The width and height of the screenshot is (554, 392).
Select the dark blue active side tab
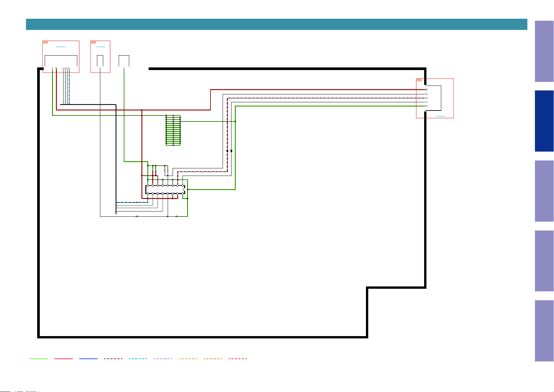point(544,121)
